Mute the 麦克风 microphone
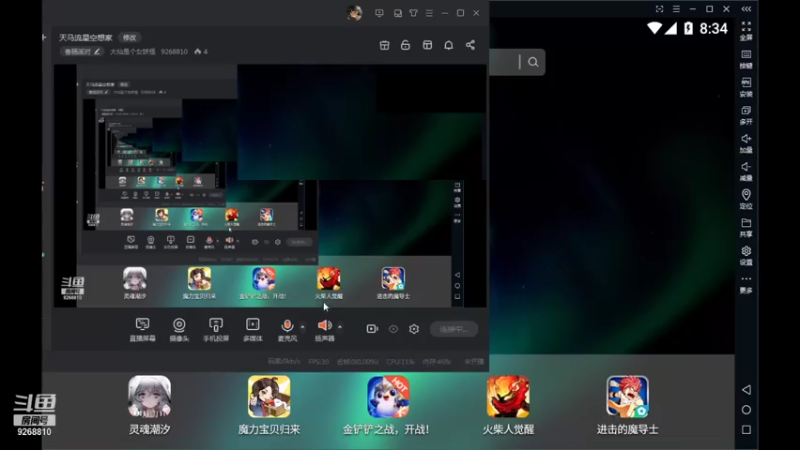Image resolution: width=800 pixels, height=450 pixels. pyautogui.click(x=287, y=330)
